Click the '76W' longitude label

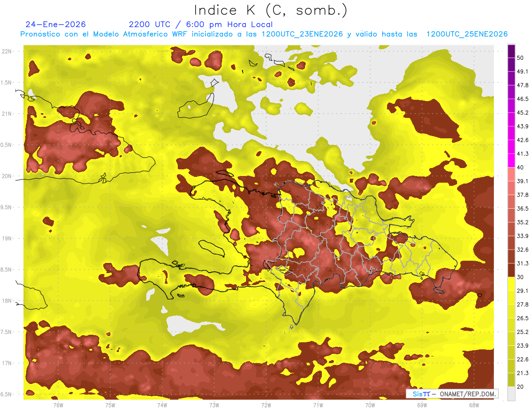[58, 405]
